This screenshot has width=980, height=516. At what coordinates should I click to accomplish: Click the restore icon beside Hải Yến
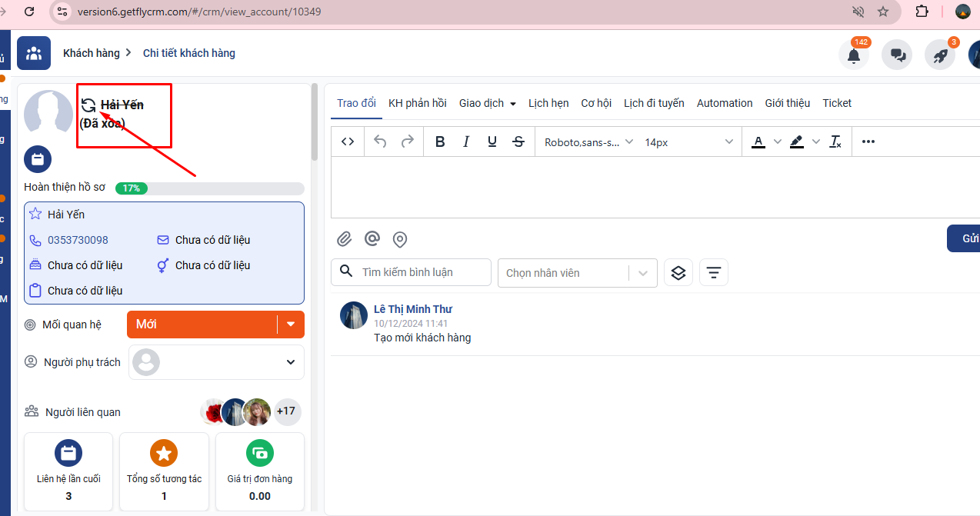pyautogui.click(x=88, y=105)
